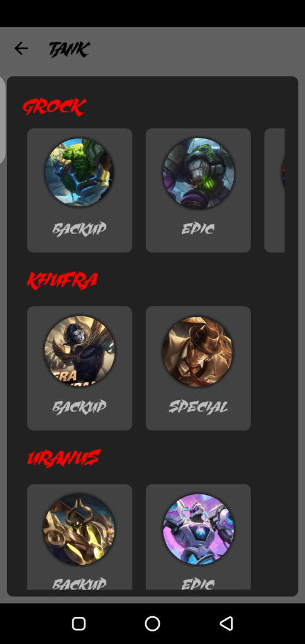
Task: Click the Khufra hero heading
Action: pyautogui.click(x=62, y=280)
